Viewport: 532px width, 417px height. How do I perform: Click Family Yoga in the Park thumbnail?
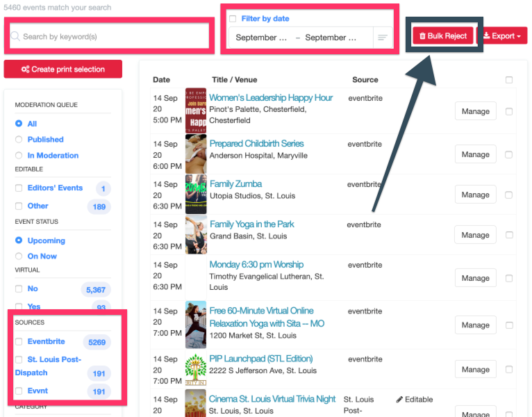(196, 235)
